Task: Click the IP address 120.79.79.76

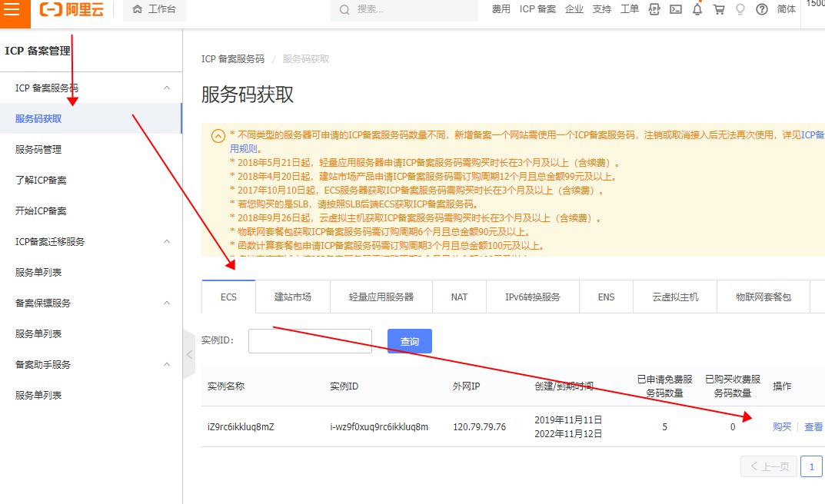Action: (x=479, y=426)
